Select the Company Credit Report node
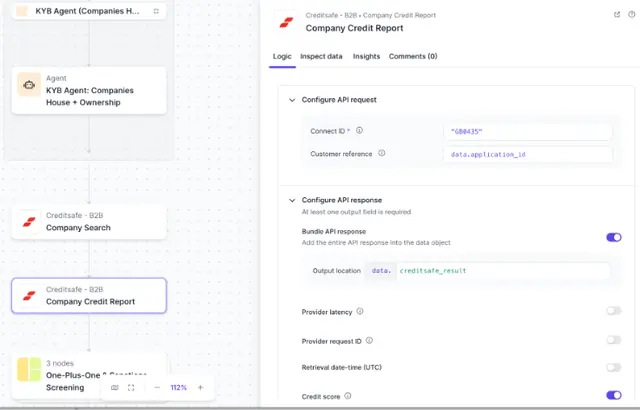The image size is (640, 410). coord(89,296)
